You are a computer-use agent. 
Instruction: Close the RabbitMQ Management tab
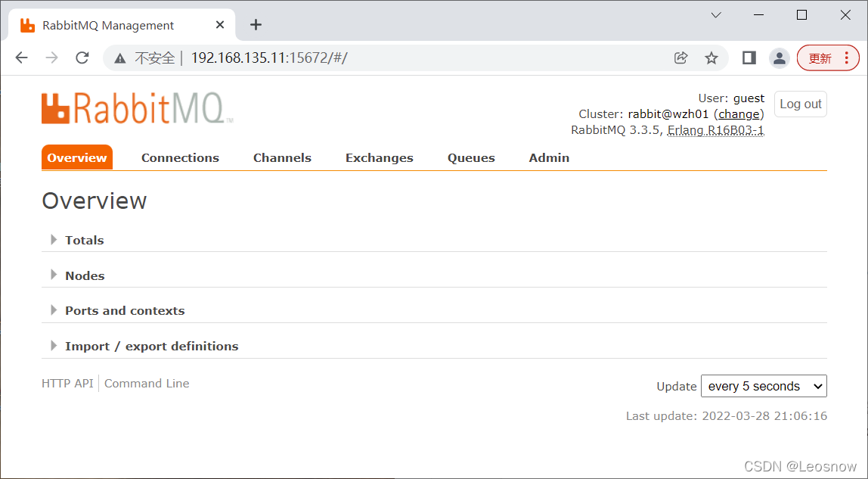(x=220, y=25)
